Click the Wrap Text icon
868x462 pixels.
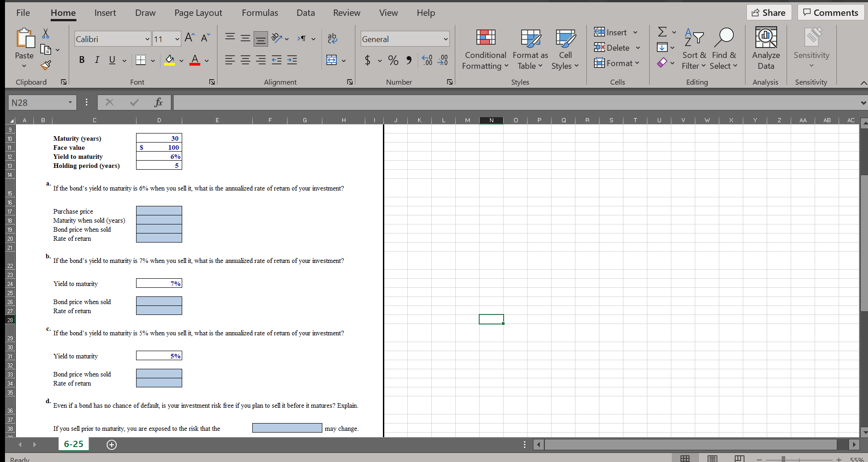click(x=332, y=38)
